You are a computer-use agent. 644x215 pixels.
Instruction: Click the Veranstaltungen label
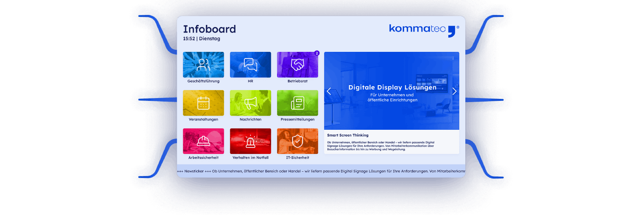203,119
